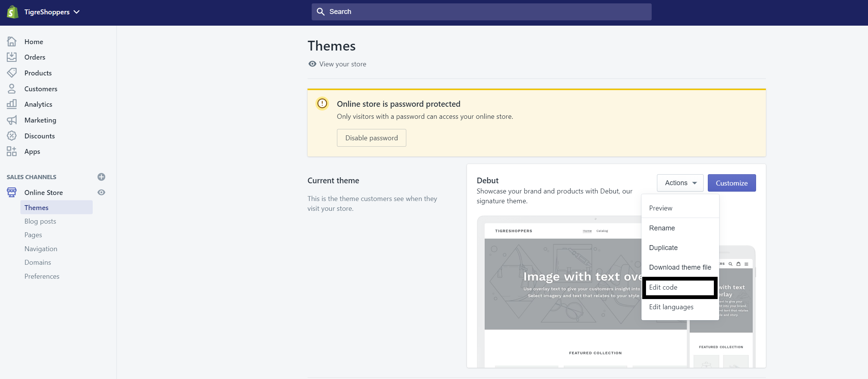Select the Online Store storefront icon
868x379 pixels.
click(x=12, y=192)
